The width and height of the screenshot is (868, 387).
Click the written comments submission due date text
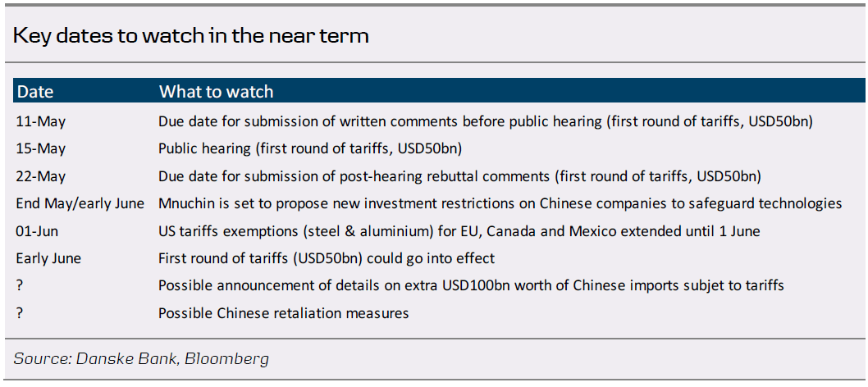(485, 121)
